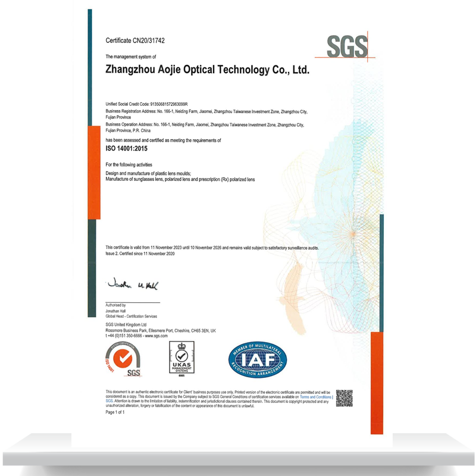Viewport: 476px width, 476px height.
Task: Click the Business Registration Address line
Action: 206,114
